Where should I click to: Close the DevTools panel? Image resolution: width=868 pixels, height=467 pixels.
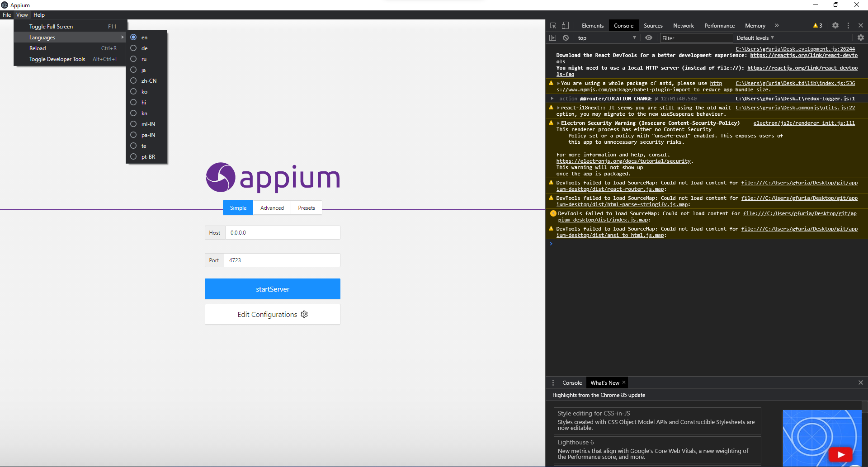click(861, 26)
